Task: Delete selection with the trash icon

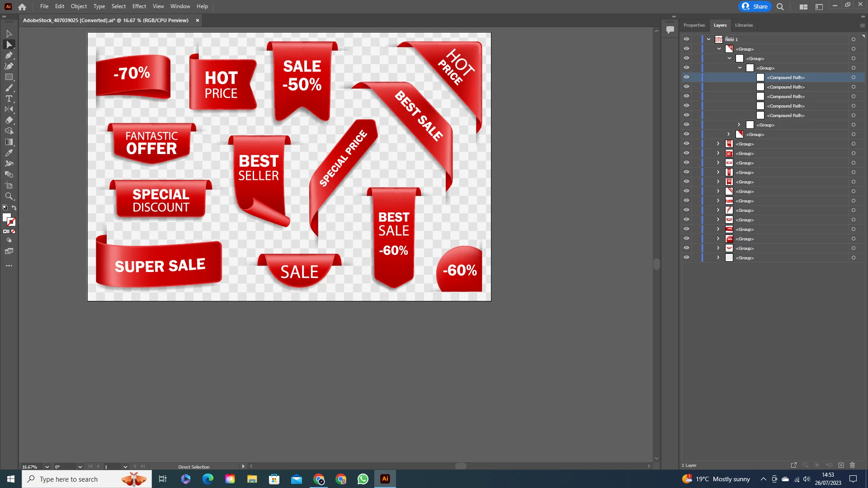Action: point(852,465)
